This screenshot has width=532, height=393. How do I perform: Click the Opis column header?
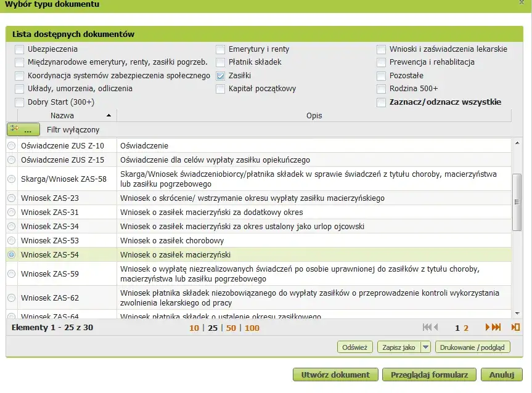(x=314, y=115)
